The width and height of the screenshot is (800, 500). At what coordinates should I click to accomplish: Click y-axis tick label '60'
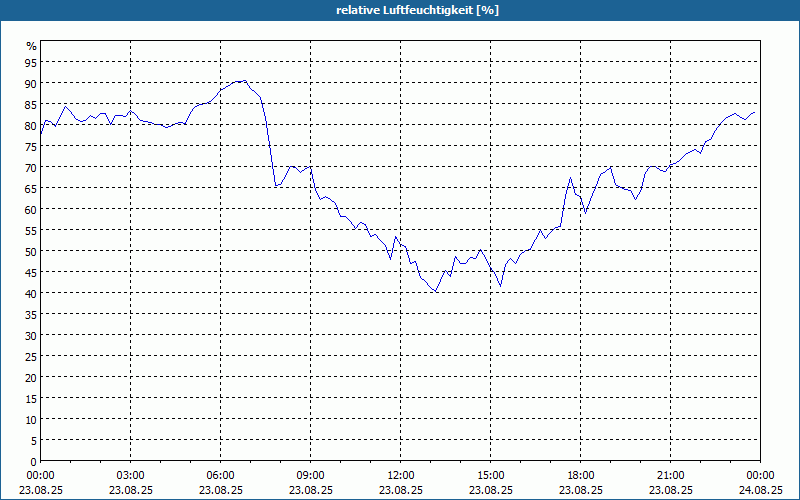(x=31, y=210)
